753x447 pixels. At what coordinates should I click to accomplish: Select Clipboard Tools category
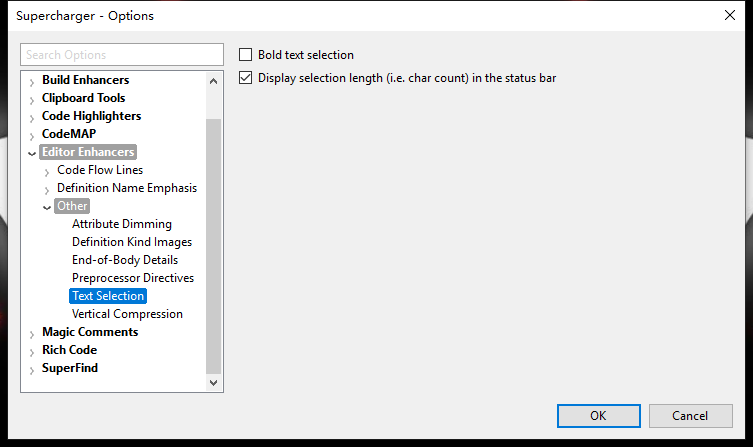tap(84, 98)
